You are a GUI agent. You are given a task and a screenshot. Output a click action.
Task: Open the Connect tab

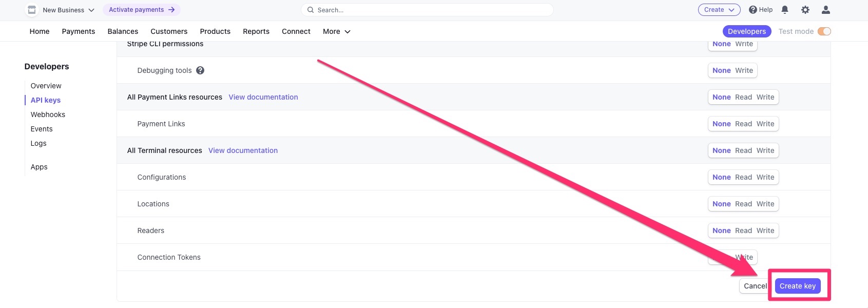click(x=296, y=31)
